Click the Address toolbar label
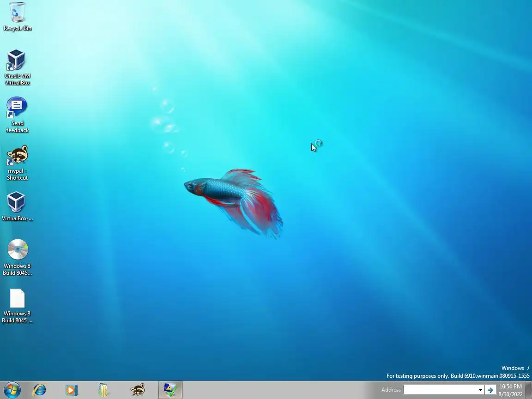Viewport: 532px width, 399px height. [x=391, y=390]
